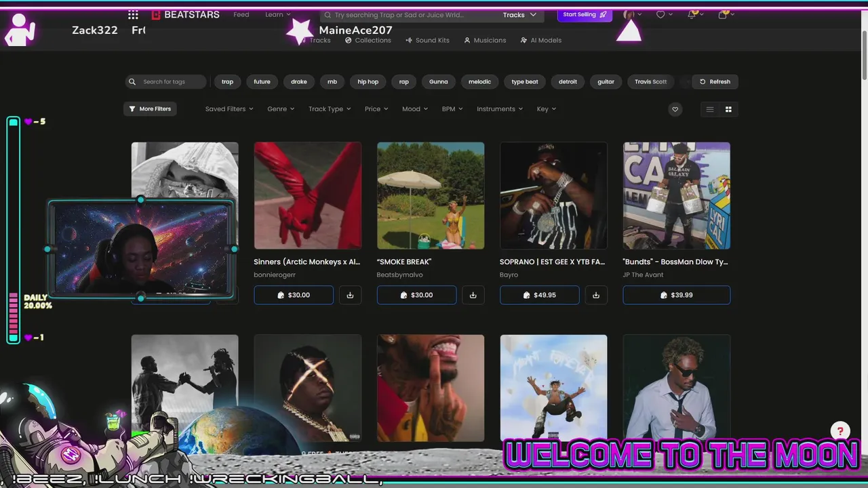
Task: Open producer Bayro's profile link
Action: (509, 275)
